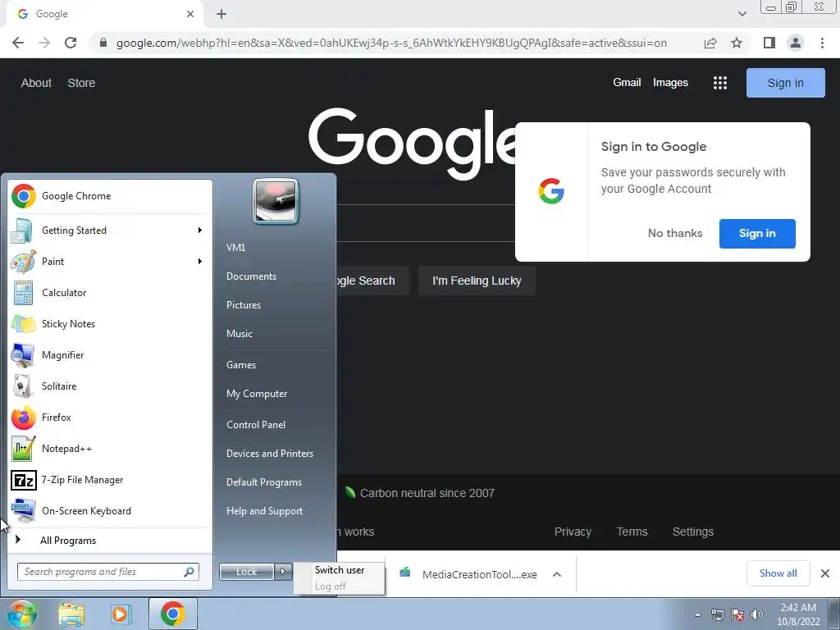This screenshot has width=840, height=630.
Task: Open the About link
Action: (36, 83)
